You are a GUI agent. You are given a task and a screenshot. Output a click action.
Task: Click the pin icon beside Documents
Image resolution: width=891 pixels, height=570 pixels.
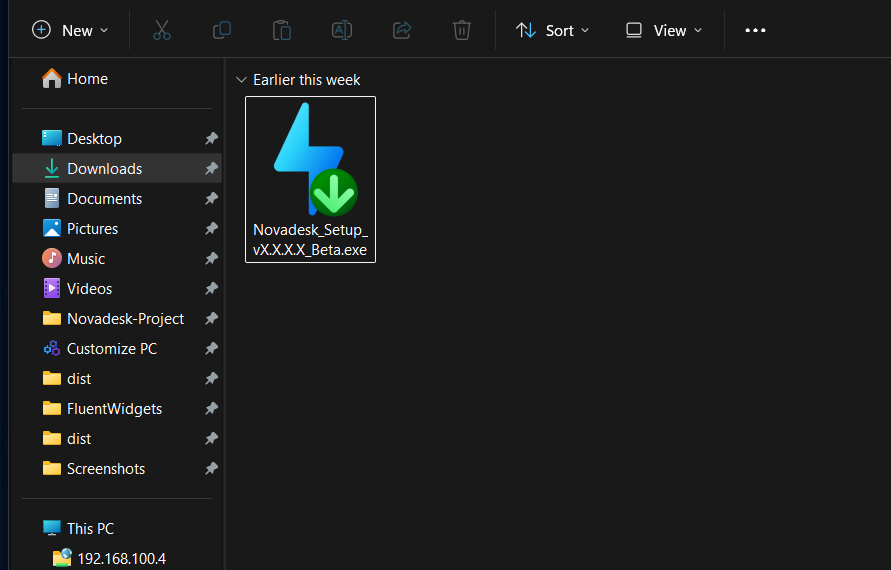click(x=211, y=198)
